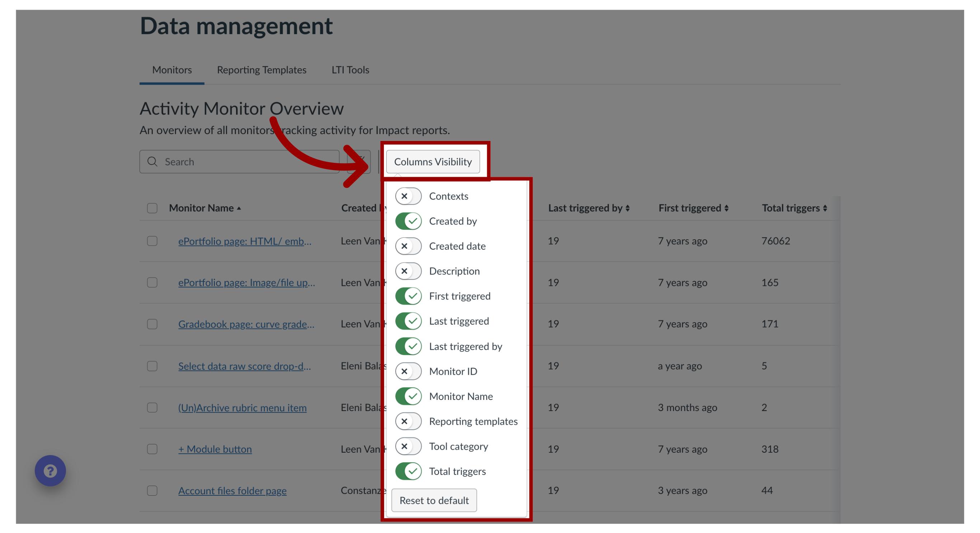This screenshot has width=980, height=533.
Task: Sort by Last triggered by arrows
Action: coord(627,208)
